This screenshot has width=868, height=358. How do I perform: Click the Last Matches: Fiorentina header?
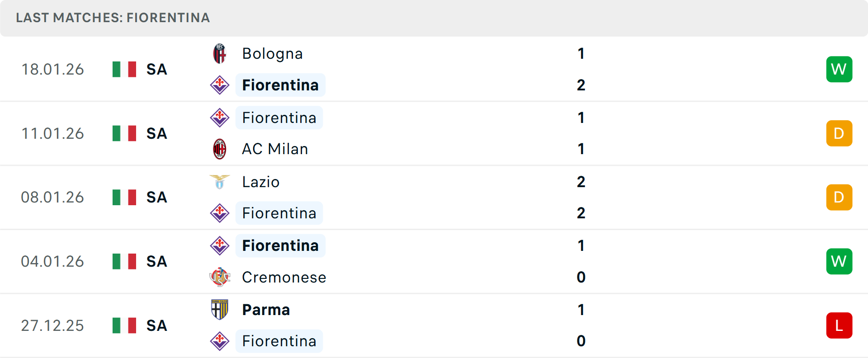click(113, 18)
